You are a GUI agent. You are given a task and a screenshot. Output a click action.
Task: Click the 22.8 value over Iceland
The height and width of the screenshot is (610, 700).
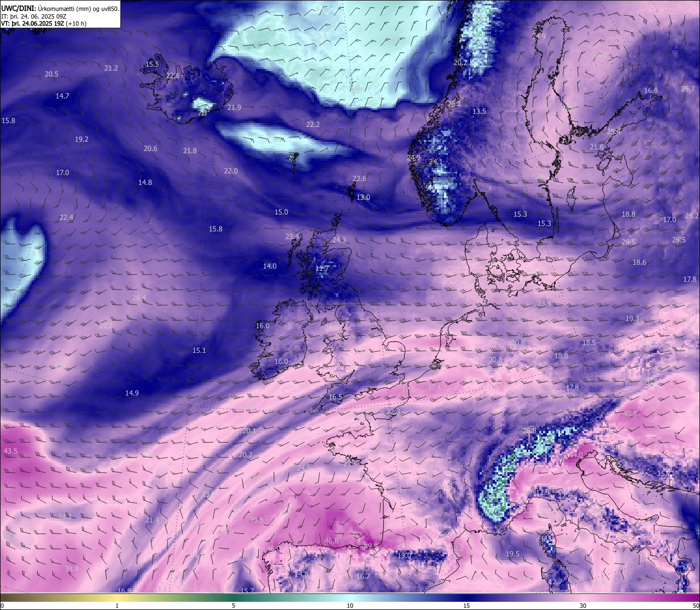coord(173,76)
